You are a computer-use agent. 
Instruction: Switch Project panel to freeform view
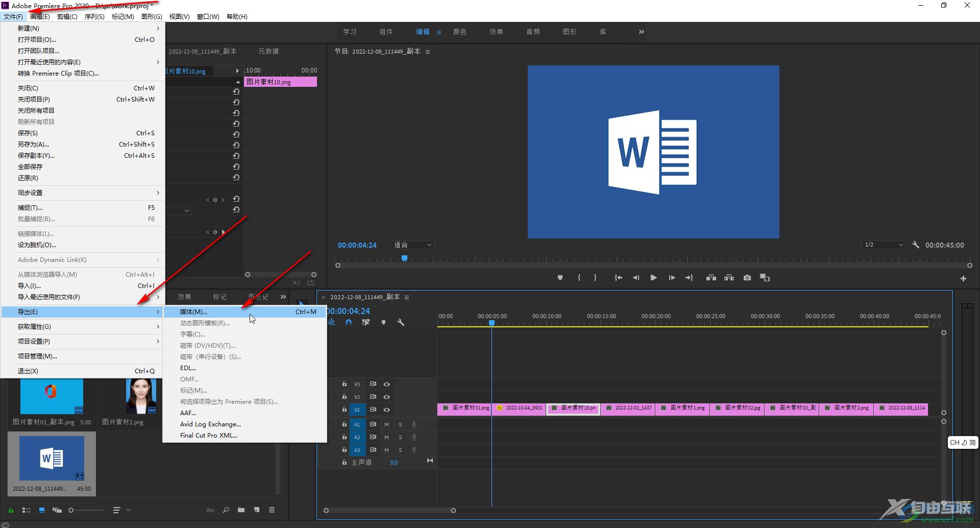tap(57, 510)
